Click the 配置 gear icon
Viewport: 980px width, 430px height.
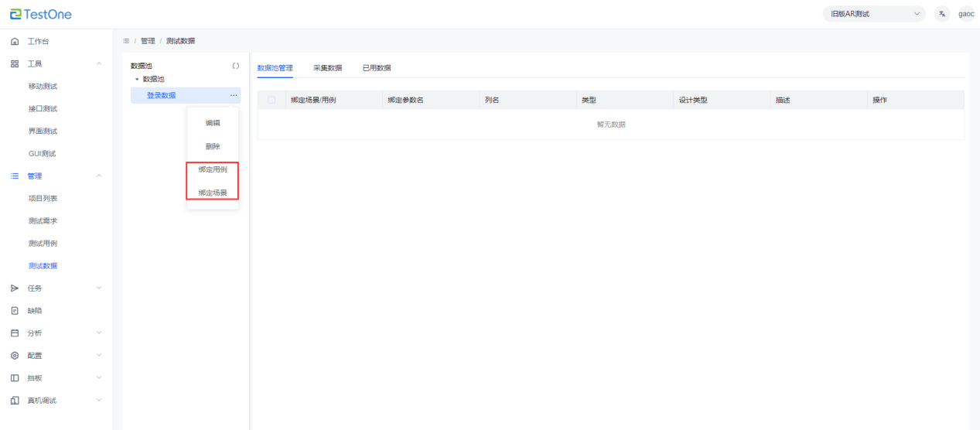15,356
